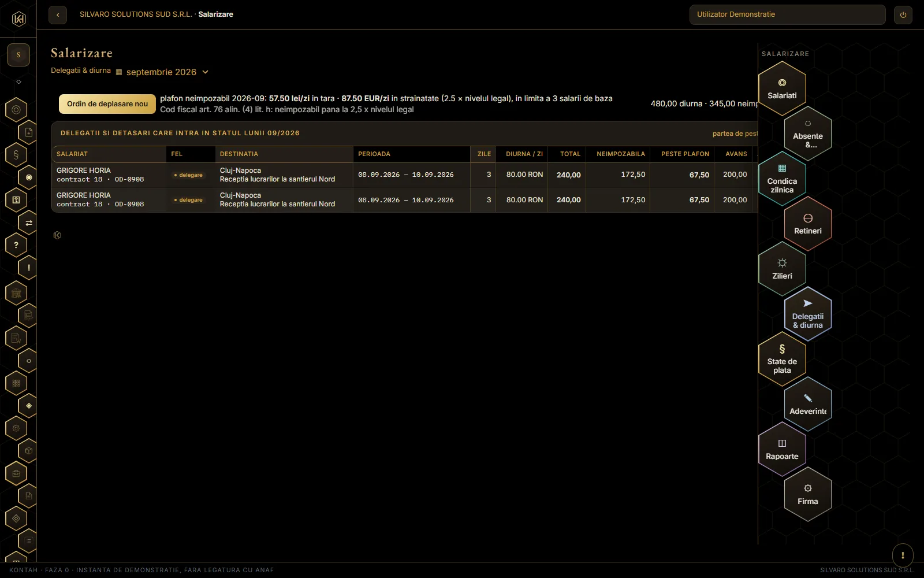
Task: Click the paragraph-symbol hexagon in left sidebar
Action: pos(16,155)
